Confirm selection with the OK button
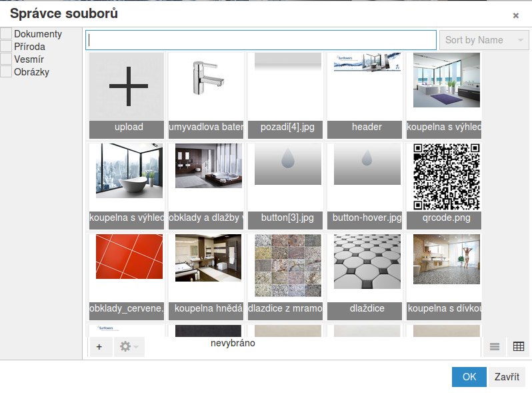This screenshot has width=532, height=393. coord(469,377)
